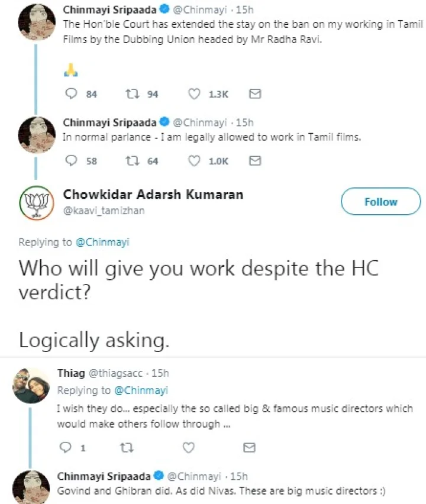This screenshot has width=426, height=504.
Task: Click direct message envelope on first tweet
Action: (x=254, y=94)
